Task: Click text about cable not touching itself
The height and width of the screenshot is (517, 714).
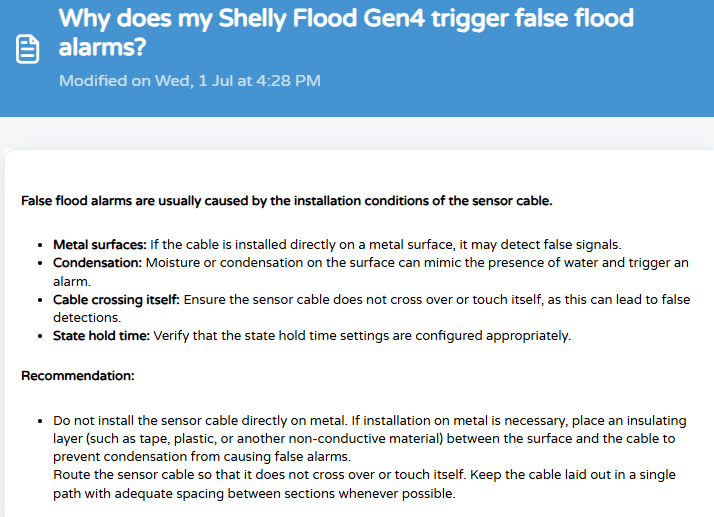Action: [371, 308]
